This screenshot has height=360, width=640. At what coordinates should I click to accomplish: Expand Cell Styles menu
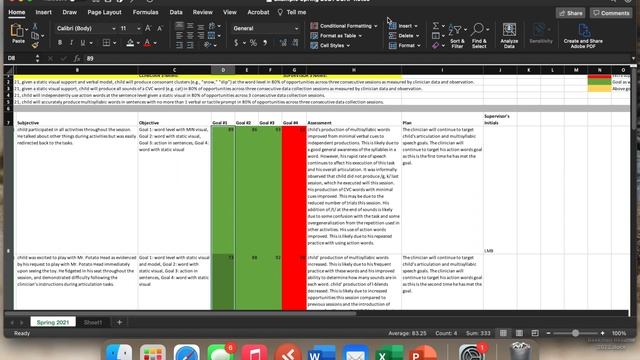click(x=330, y=45)
